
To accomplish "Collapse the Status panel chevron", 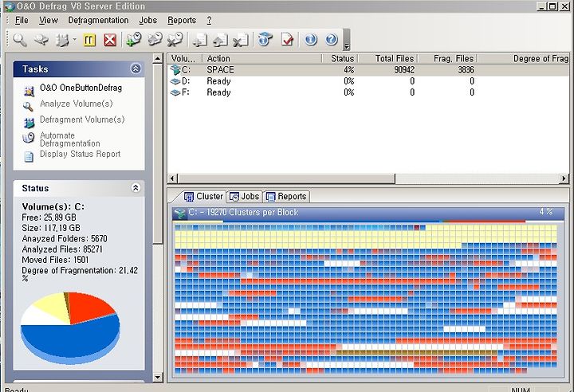I will (136, 188).
